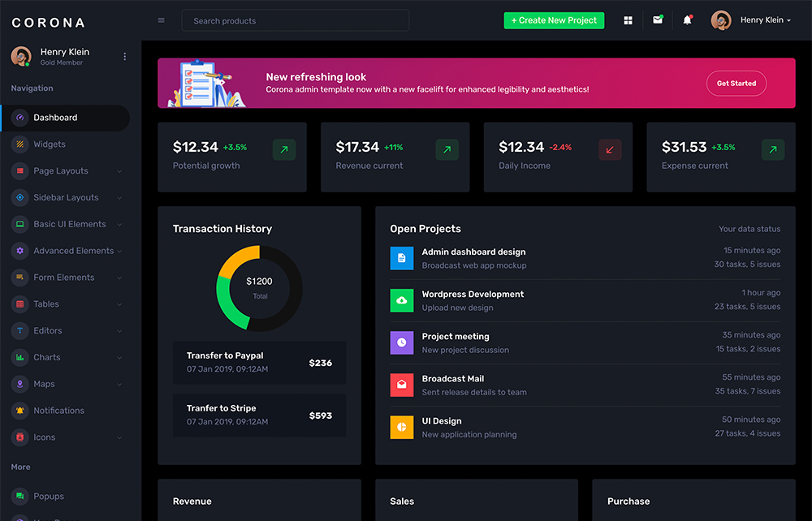
Task: Click the Create New Project button
Action: [x=554, y=20]
